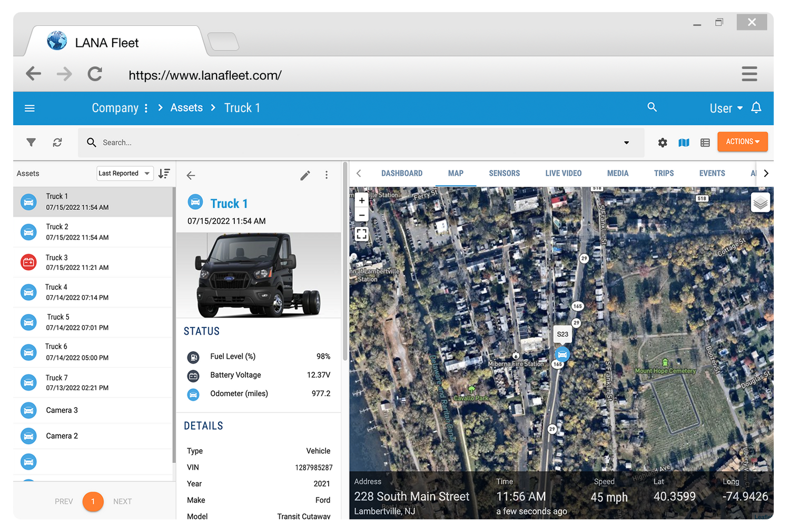
Task: Open the Last Reported sort dropdown
Action: 124,173
